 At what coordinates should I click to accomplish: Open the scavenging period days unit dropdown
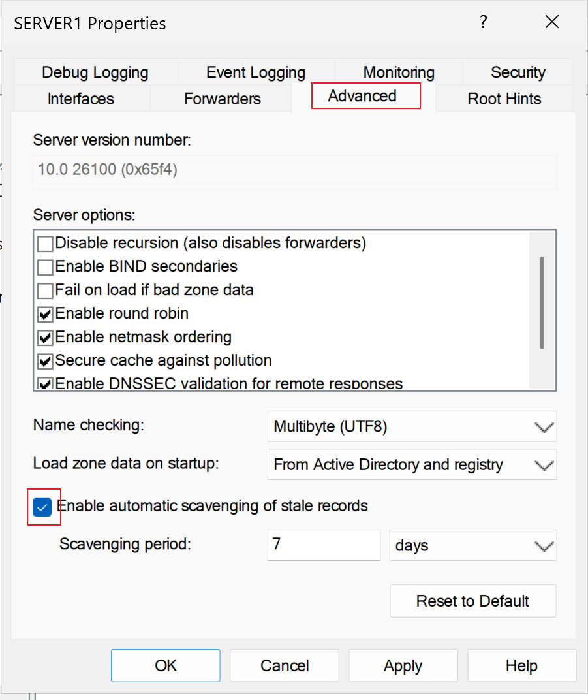[473, 545]
